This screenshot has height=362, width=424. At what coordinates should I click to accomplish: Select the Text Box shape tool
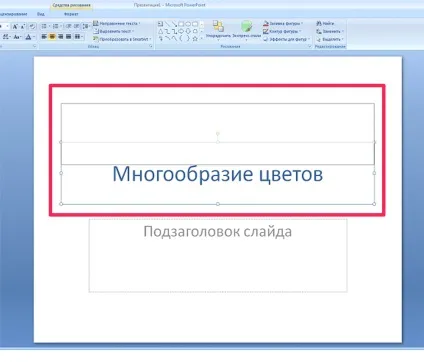[x=160, y=24]
